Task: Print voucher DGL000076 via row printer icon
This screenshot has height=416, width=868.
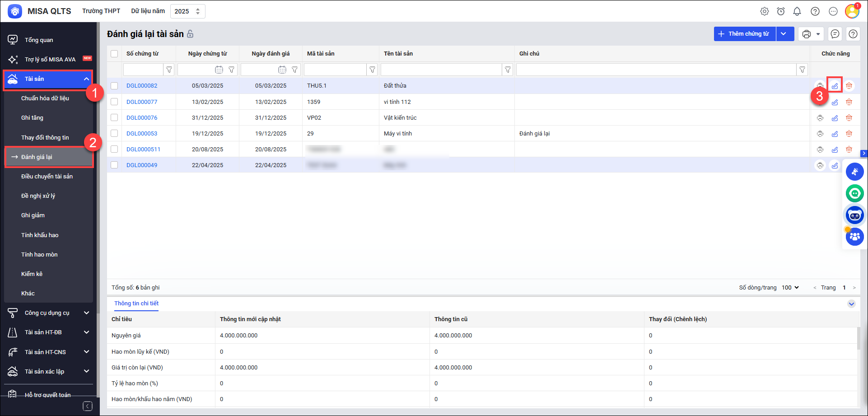Action: click(x=820, y=118)
